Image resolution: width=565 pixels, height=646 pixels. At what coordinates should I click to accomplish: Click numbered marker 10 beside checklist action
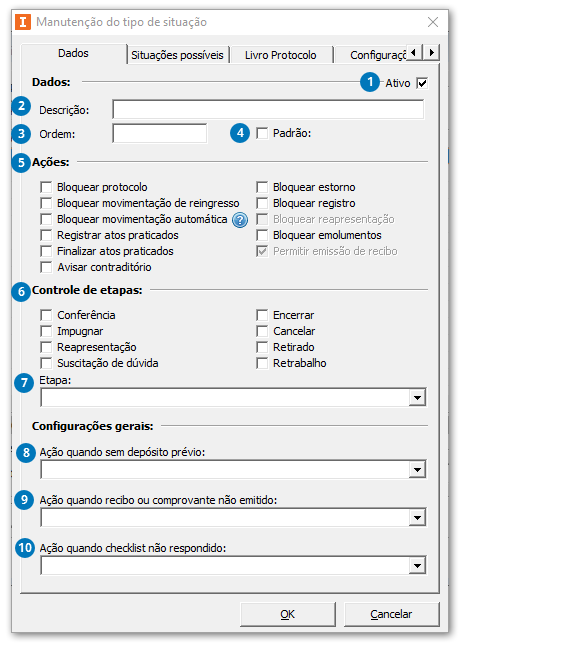click(25, 548)
